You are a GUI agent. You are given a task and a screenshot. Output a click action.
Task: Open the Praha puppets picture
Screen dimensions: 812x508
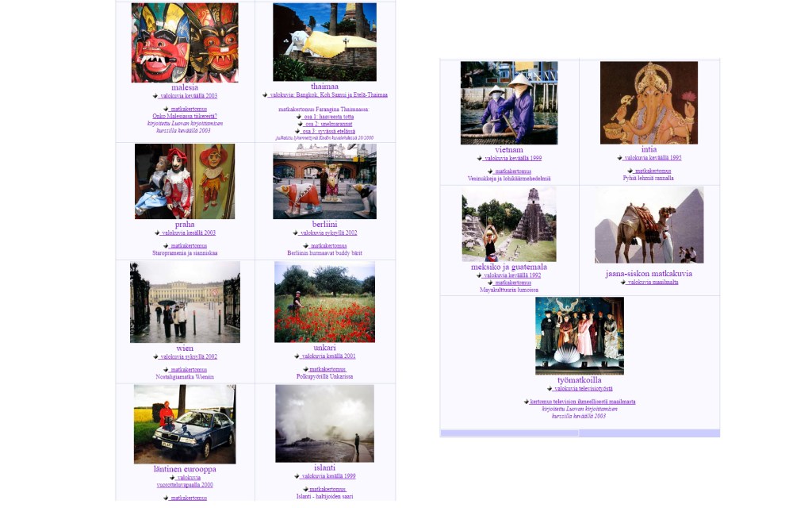(185, 181)
